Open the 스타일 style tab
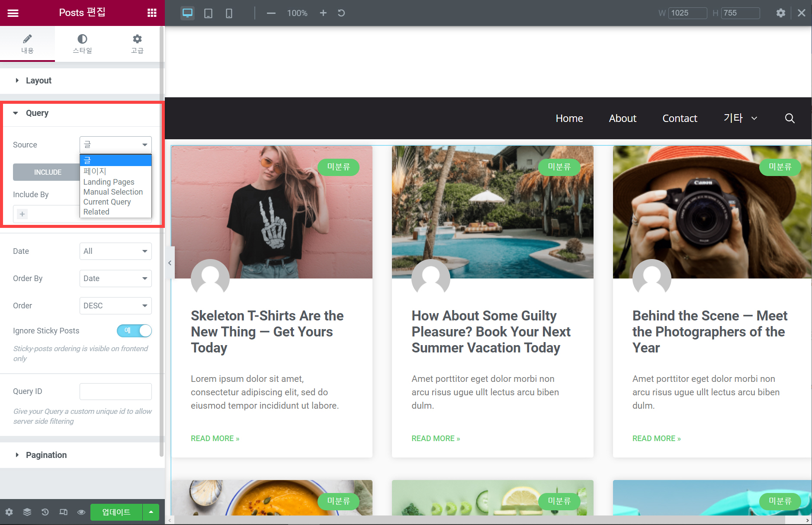Viewport: 812px width, 525px height. coord(82,44)
